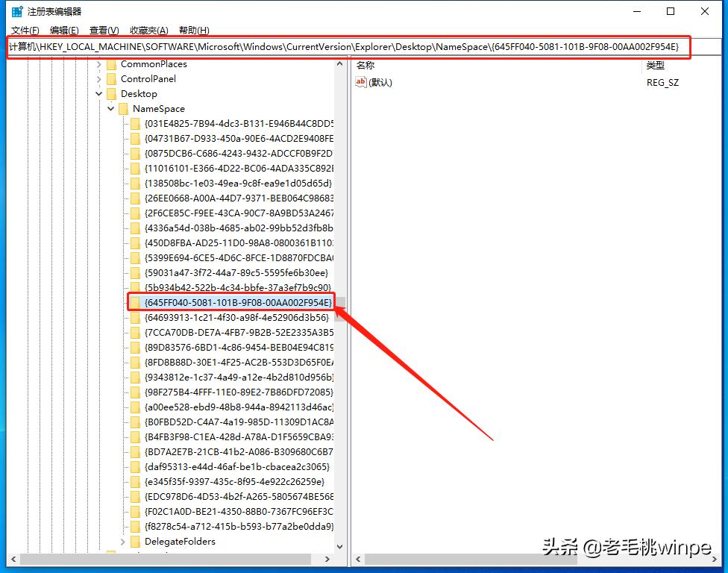Viewport: 728px width, 573px height.
Task: Select the CommonPlaces folder icon
Action: pyautogui.click(x=111, y=64)
